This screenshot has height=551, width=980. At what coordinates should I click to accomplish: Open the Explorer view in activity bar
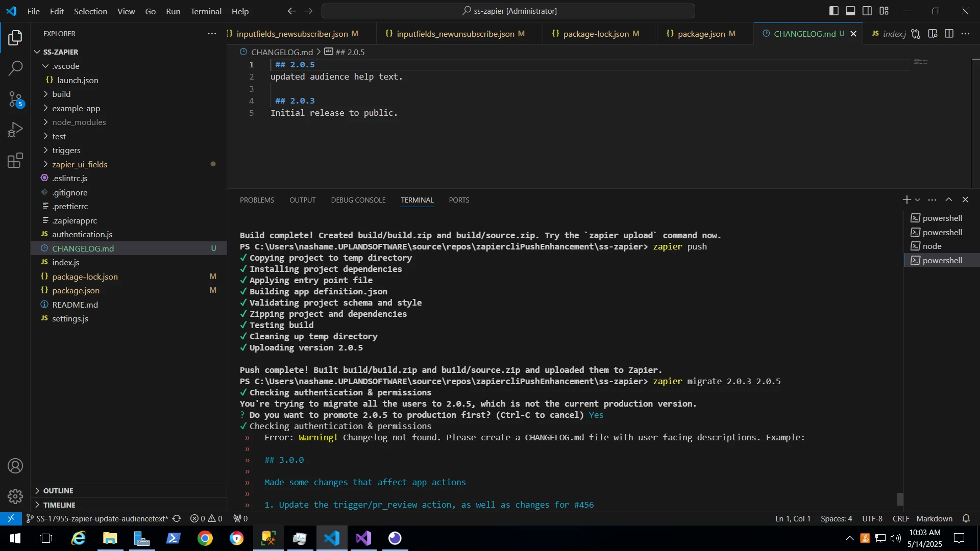(15, 38)
